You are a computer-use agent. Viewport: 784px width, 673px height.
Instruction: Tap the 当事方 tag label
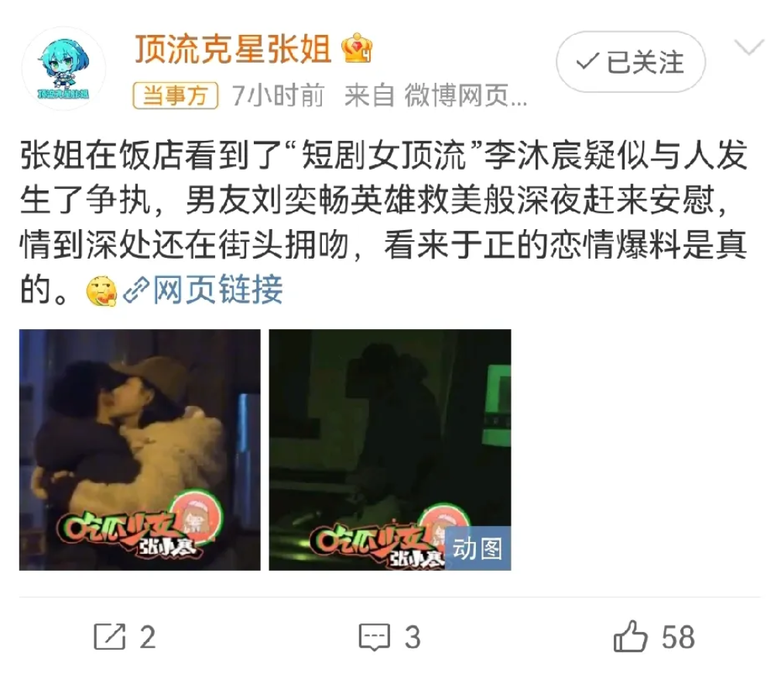(x=176, y=95)
